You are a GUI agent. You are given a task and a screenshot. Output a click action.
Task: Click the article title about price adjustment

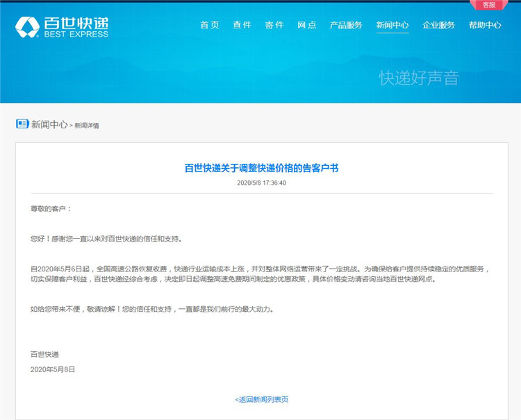pos(261,168)
